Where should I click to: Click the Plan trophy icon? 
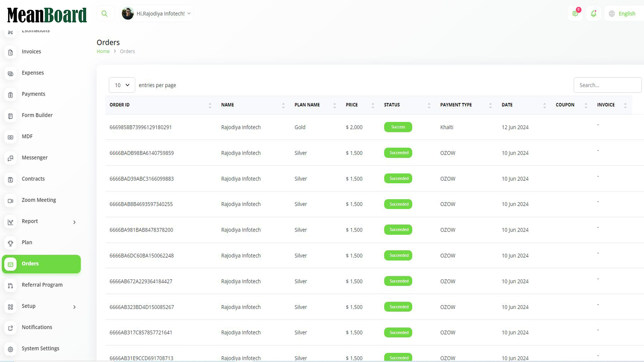click(x=10, y=243)
